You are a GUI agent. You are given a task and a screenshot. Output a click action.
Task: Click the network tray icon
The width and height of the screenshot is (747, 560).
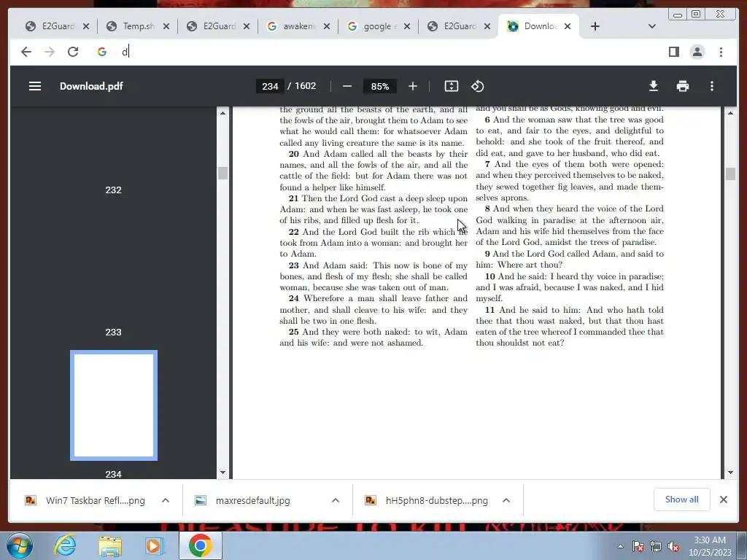click(x=656, y=546)
